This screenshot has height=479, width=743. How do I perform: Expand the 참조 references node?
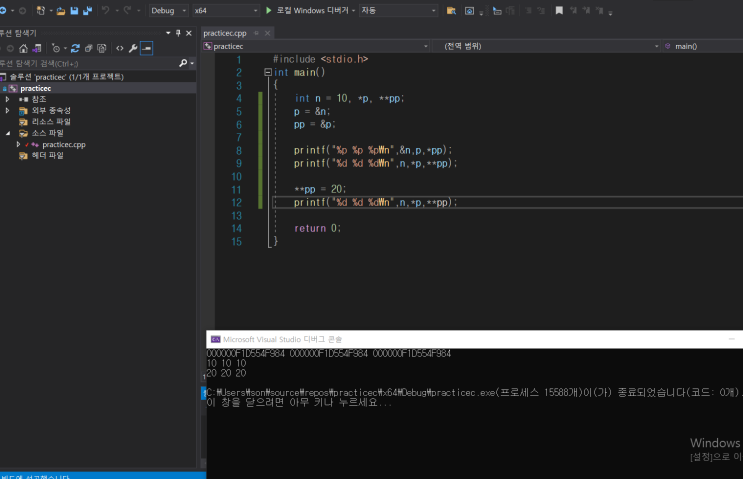7,99
